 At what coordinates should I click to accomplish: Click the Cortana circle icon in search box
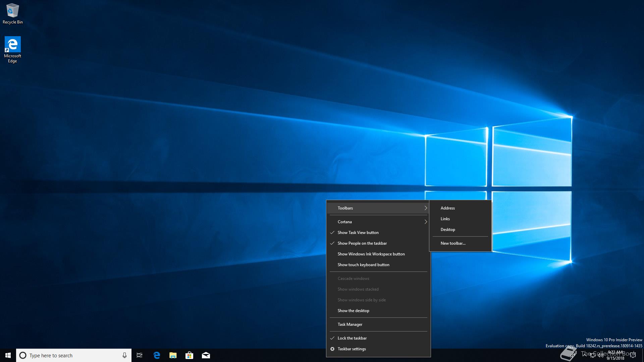pos(23,355)
